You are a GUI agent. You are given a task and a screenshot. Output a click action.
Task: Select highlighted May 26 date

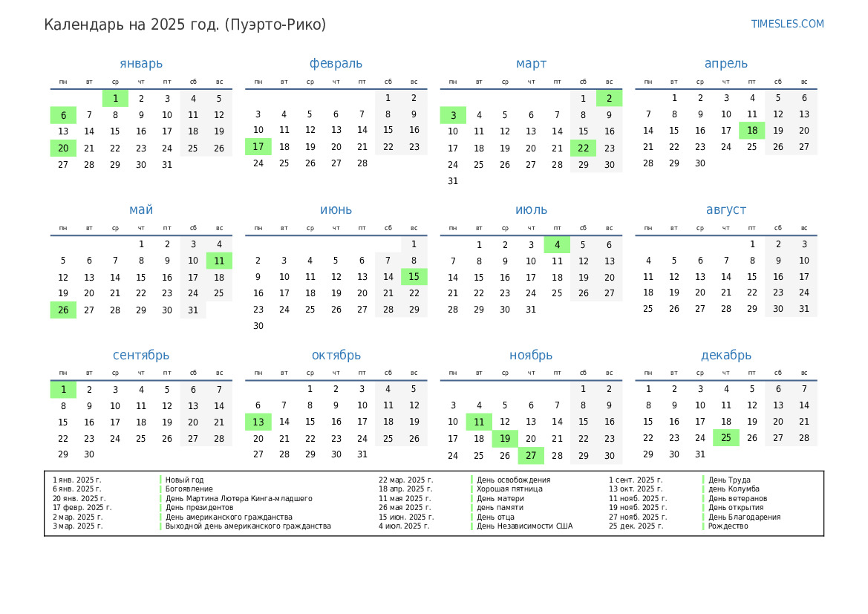pos(63,310)
